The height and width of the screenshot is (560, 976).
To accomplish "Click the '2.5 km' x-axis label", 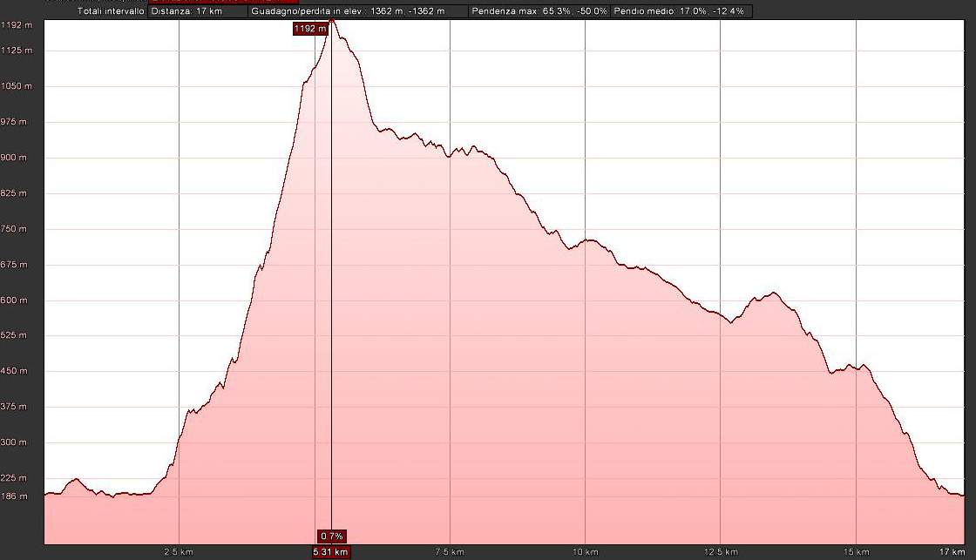I will 179,552.
